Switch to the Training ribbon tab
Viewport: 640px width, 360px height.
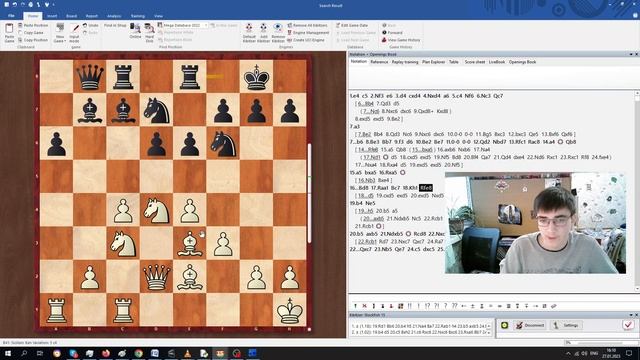pos(138,16)
